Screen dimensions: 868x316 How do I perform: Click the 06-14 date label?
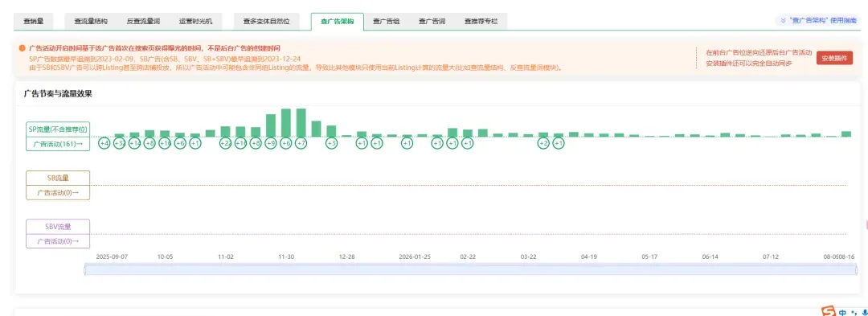(x=710, y=256)
